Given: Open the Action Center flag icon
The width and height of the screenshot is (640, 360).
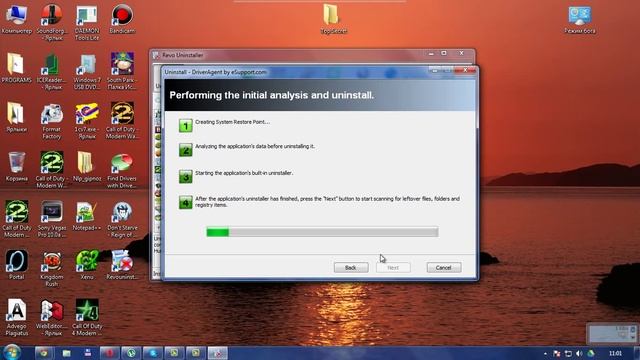Looking at the screenshot, I should 556,353.
